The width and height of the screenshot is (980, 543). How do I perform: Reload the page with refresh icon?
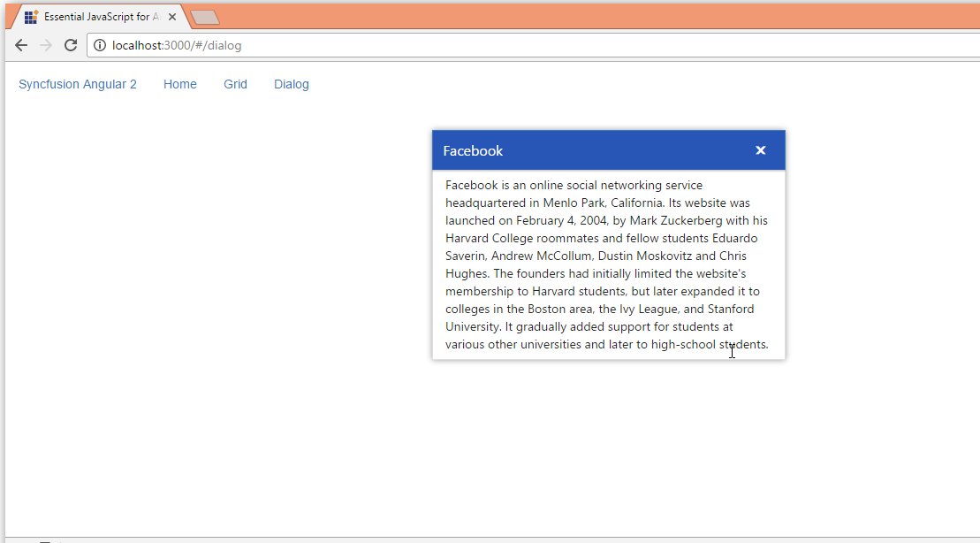(71, 45)
